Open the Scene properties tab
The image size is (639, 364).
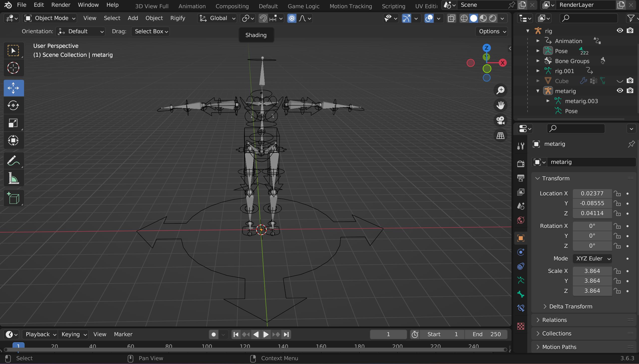tap(521, 206)
